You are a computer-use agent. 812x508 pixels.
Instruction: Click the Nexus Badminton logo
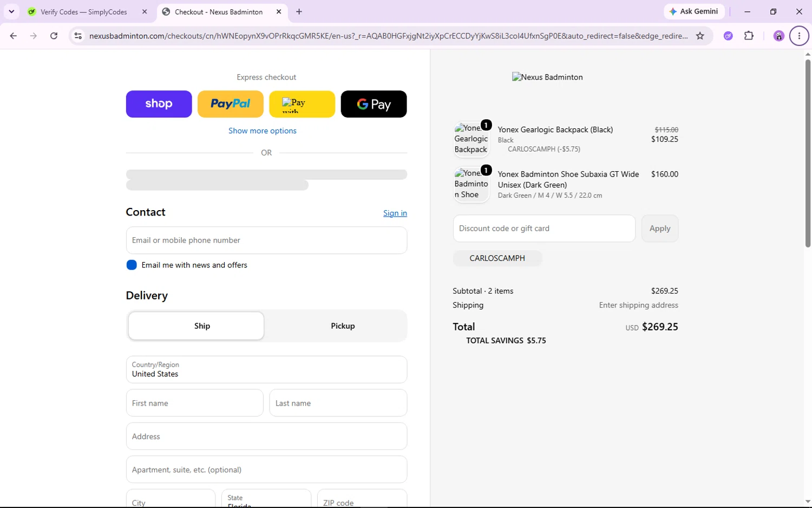click(547, 77)
